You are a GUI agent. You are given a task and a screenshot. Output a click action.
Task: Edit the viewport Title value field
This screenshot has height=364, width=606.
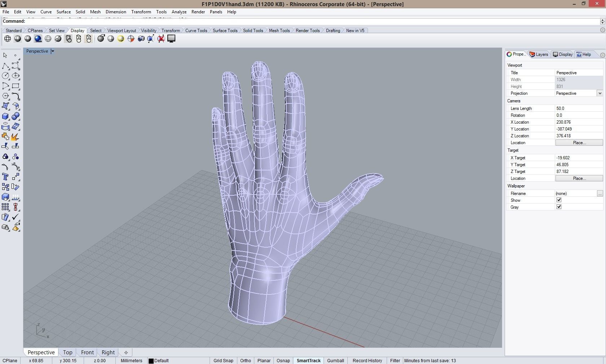[x=579, y=73]
